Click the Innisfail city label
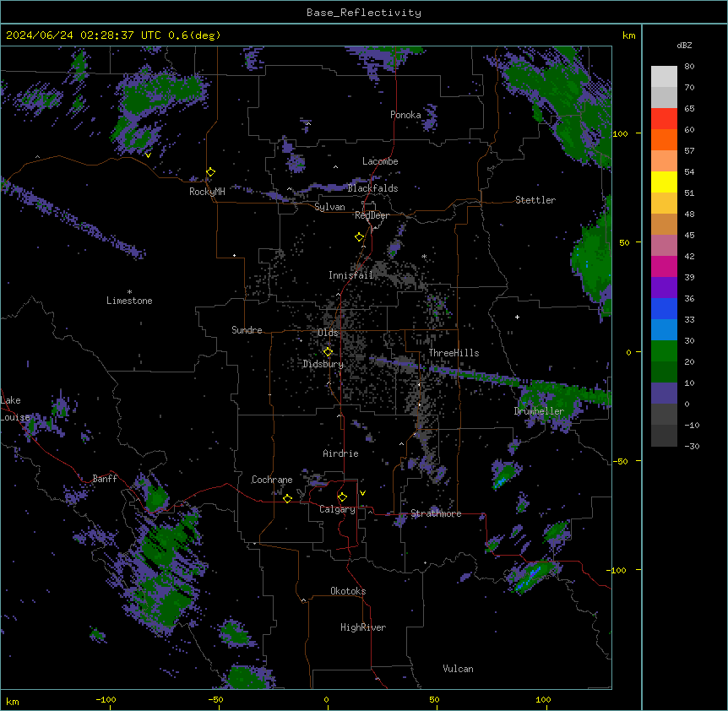 pos(350,275)
